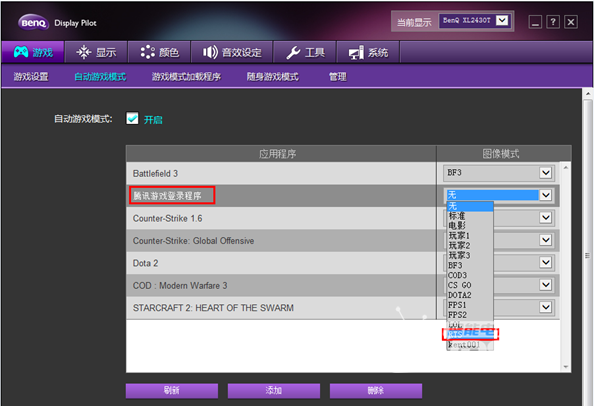Expand the BF3 picture mode dropdown

[546, 173]
